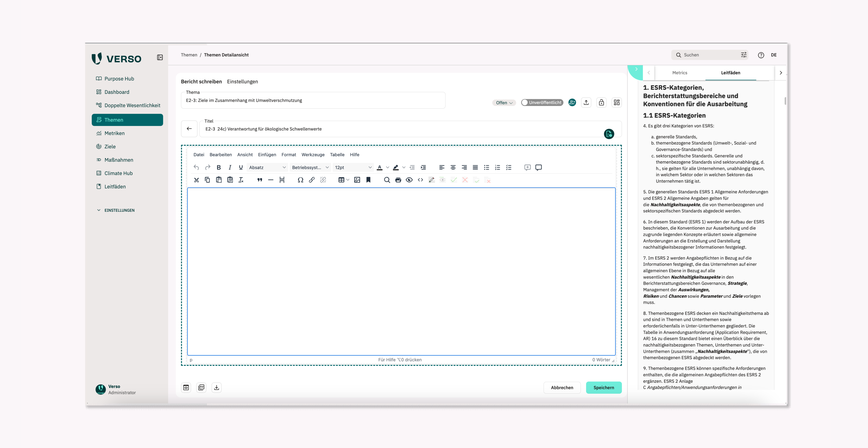Viewport: 868px width, 448px height.
Task: Open the source code view icon
Action: [420, 180]
